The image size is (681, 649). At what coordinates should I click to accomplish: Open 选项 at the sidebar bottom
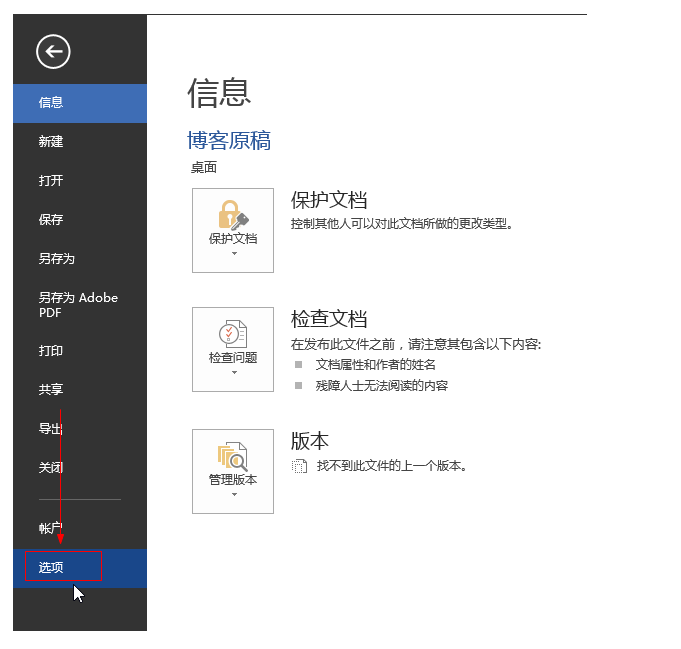pos(80,568)
